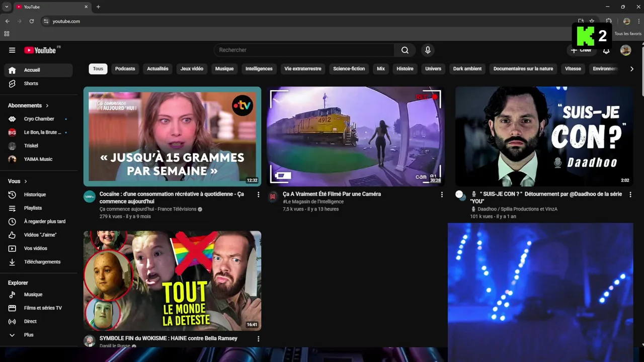Open notifications bell
The width and height of the screenshot is (644, 362).
pos(606,50)
